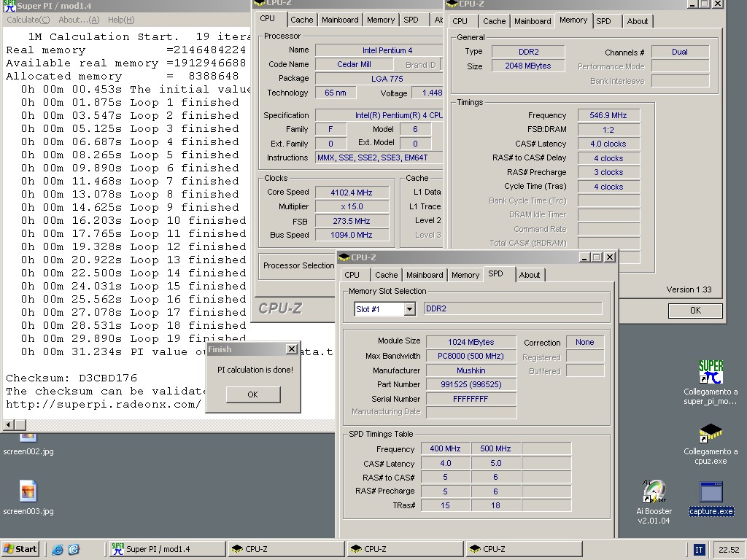Click the Correction value None
747x560 pixels.
click(584, 342)
